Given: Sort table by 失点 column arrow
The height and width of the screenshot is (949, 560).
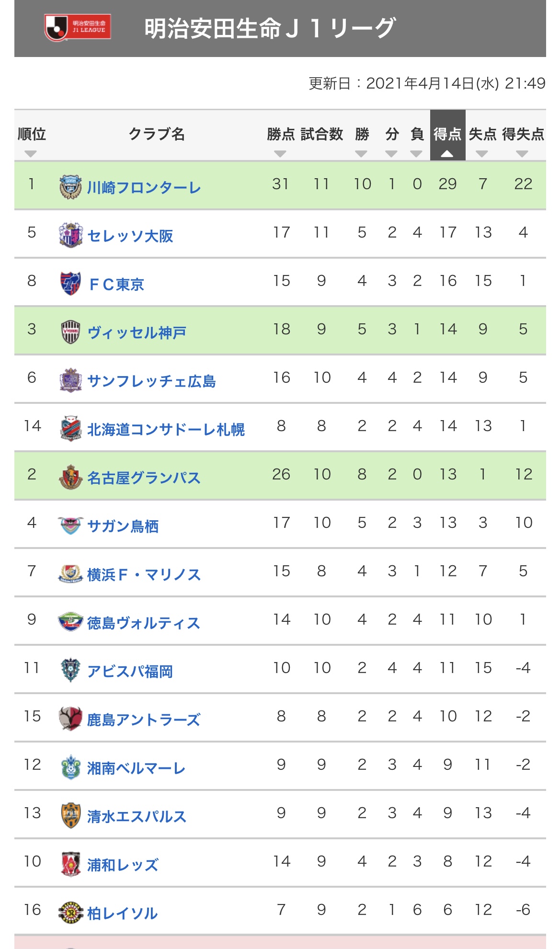Looking at the screenshot, I should [482, 154].
